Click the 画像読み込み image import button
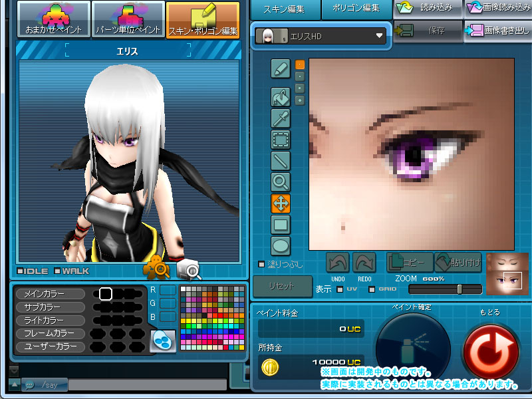The height and width of the screenshot is (399, 532). 498,8
